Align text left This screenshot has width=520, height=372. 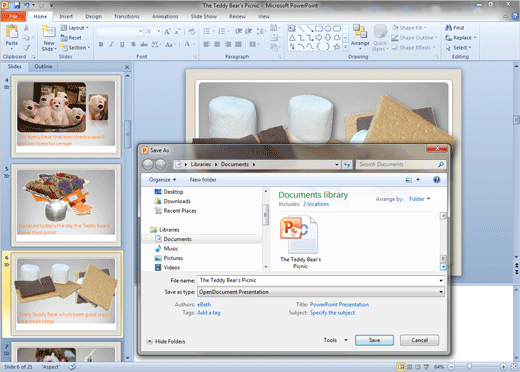(207, 44)
